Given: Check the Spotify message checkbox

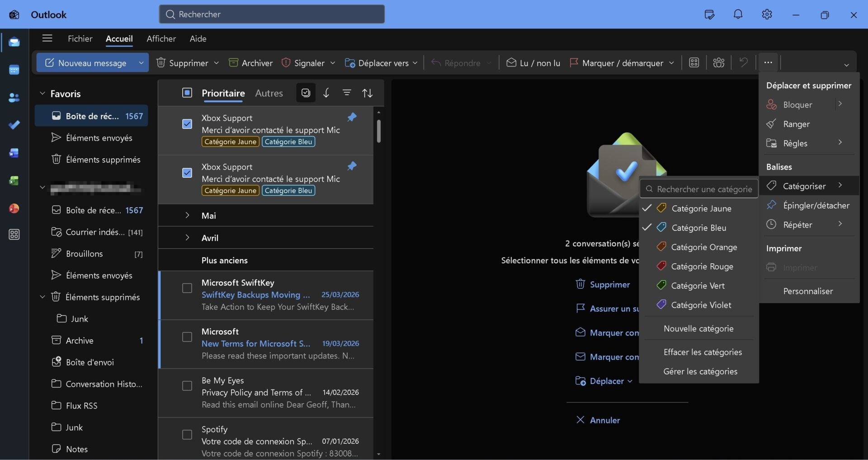Looking at the screenshot, I should pyautogui.click(x=187, y=435).
